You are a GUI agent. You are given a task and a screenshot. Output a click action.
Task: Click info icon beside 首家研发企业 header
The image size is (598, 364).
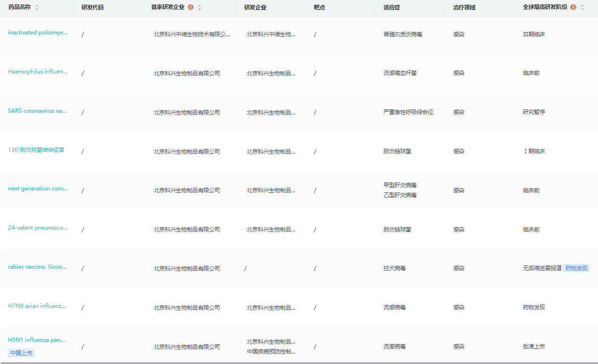tap(191, 7)
